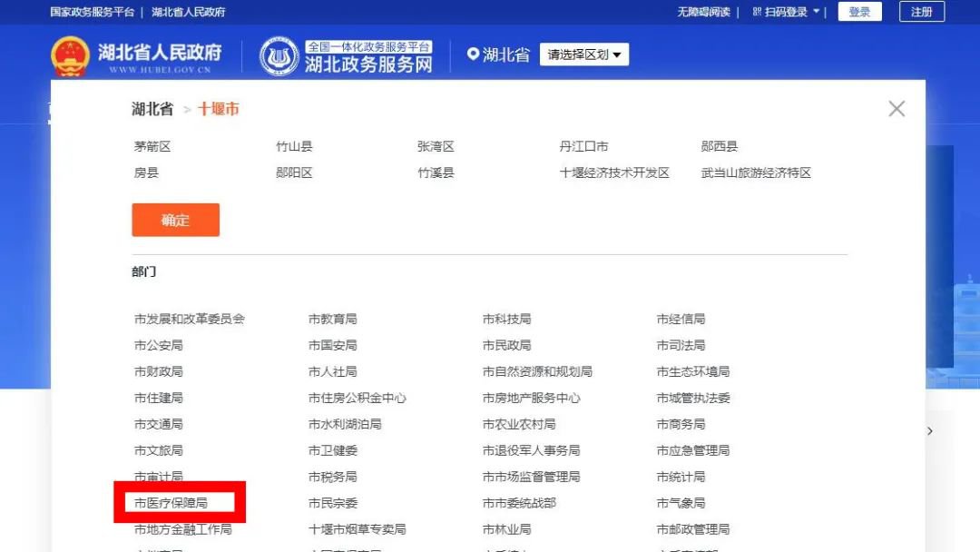The image size is (980, 552).
Task: Choose department 市国安局
Action: pos(332,345)
